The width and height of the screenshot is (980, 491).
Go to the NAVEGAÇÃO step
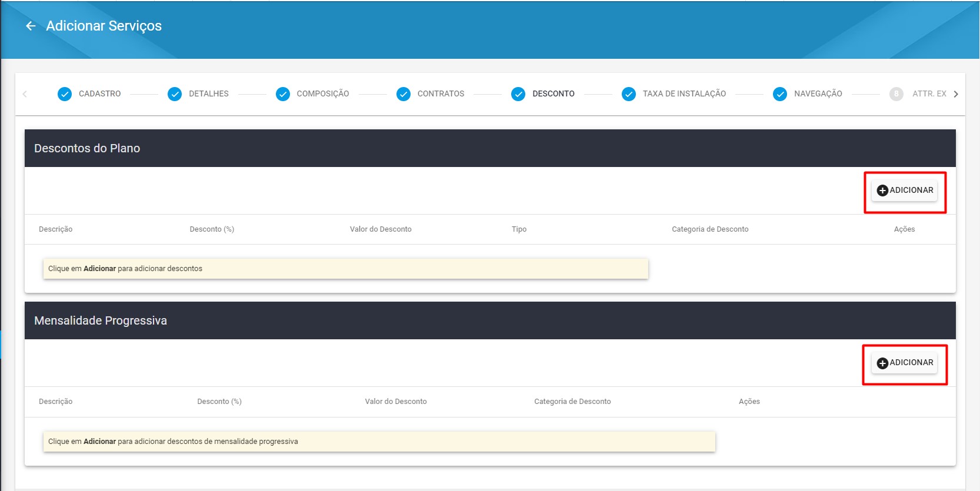point(818,94)
